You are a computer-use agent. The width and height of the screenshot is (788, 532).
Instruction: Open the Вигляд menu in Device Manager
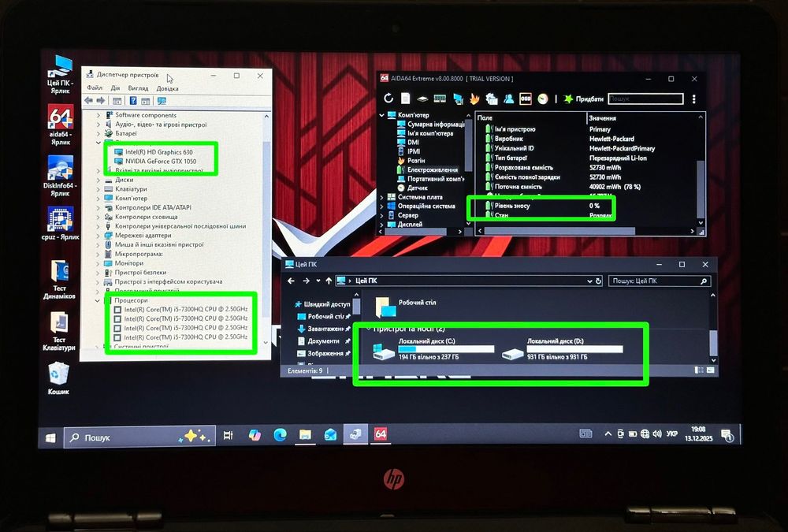[138, 88]
